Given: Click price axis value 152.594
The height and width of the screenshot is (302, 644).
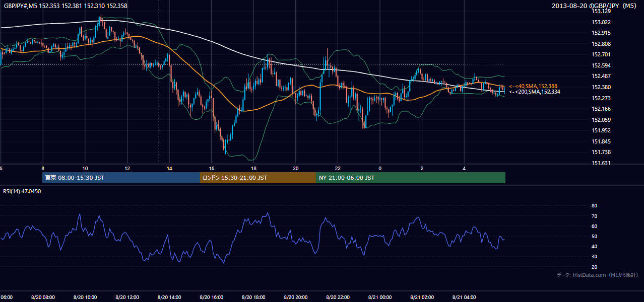Looking at the screenshot, I should [x=601, y=65].
